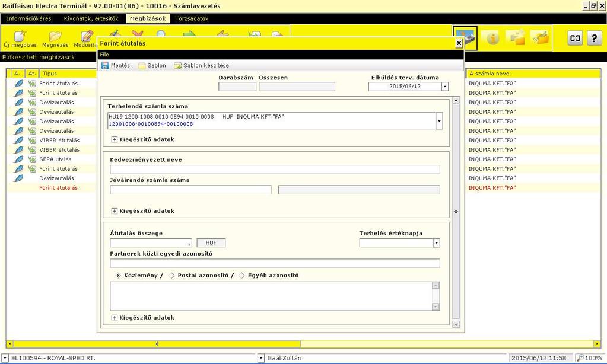Click the Sablon template icon

[x=142, y=65]
